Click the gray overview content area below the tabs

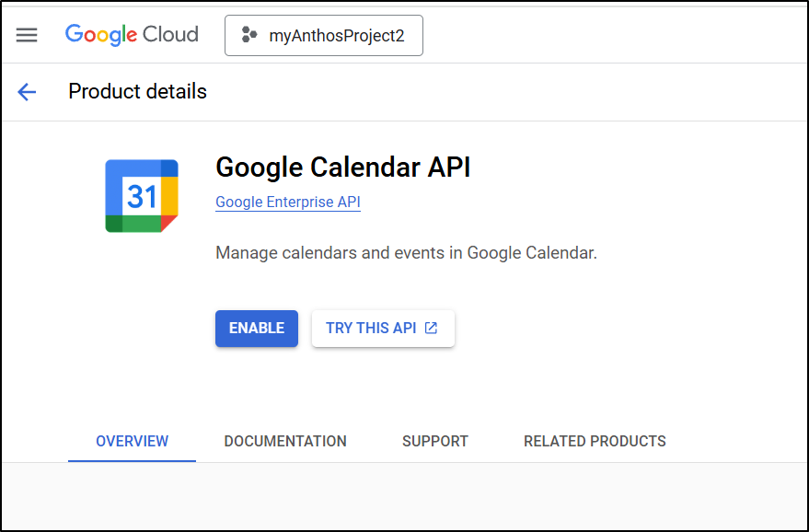[x=405, y=496]
